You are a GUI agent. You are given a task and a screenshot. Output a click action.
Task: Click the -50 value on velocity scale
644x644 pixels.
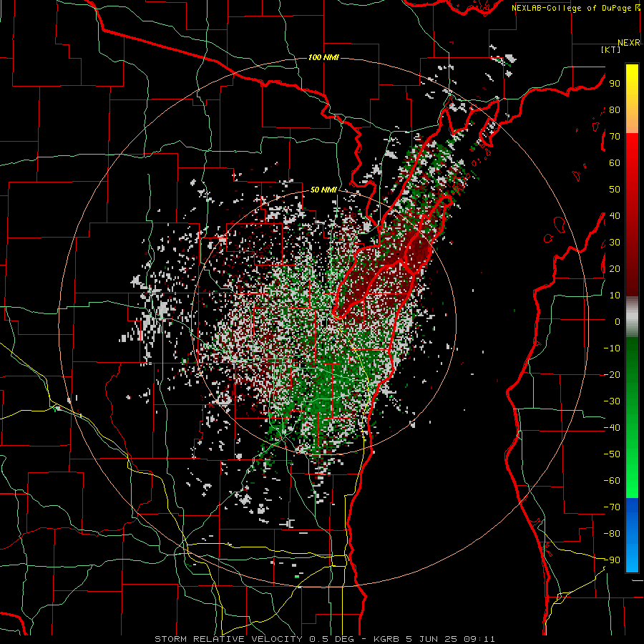tap(612, 454)
